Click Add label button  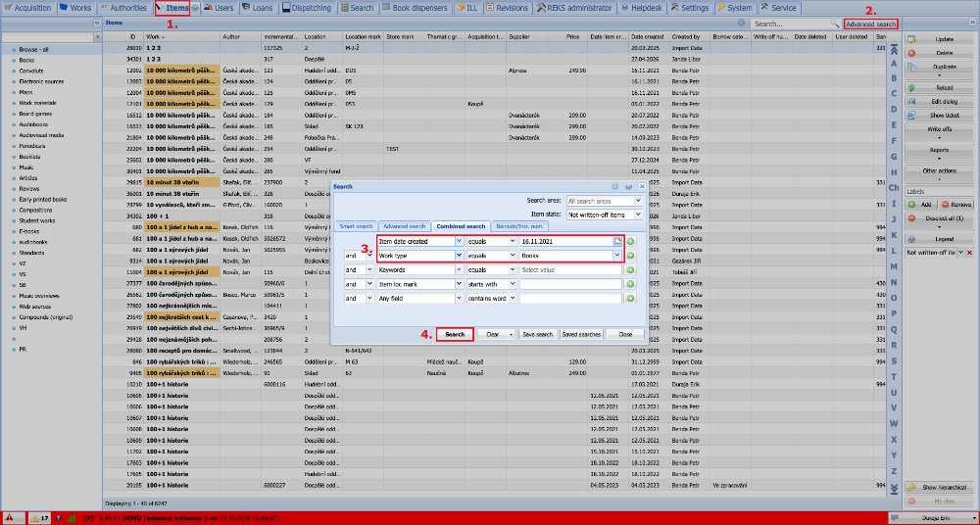(x=920, y=205)
